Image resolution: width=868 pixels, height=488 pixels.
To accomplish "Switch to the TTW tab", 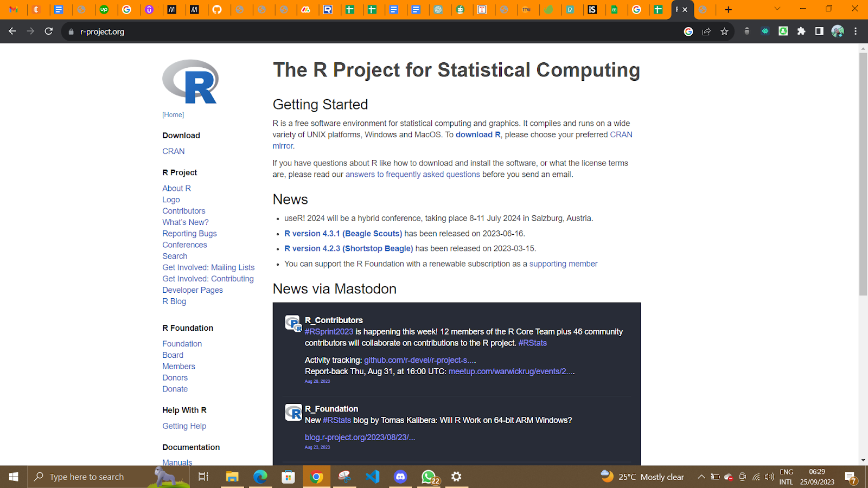I will (527, 9).
